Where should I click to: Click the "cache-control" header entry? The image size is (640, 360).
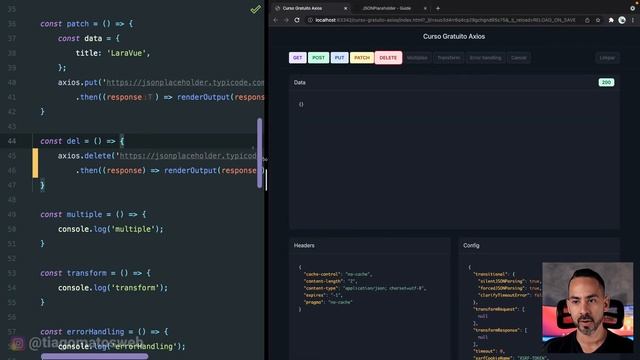[338, 274]
